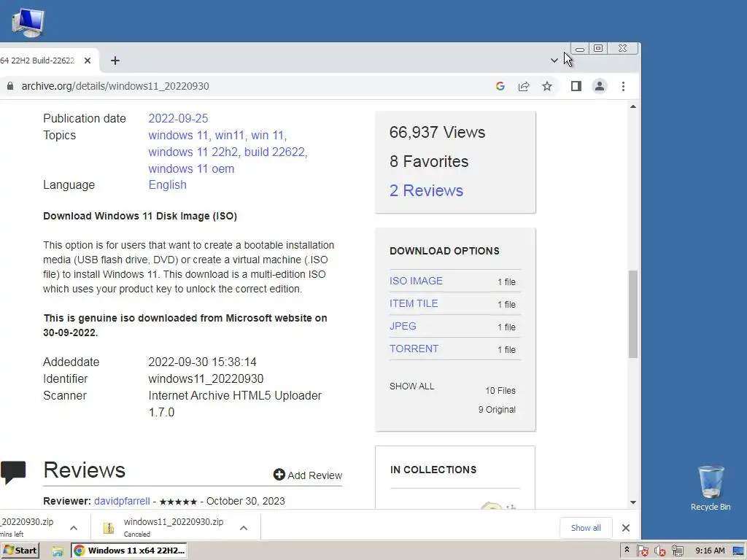Click the Addeddate 2022-09-30 15:38:14 value
Screen dimensions: 747x560
[203, 362]
